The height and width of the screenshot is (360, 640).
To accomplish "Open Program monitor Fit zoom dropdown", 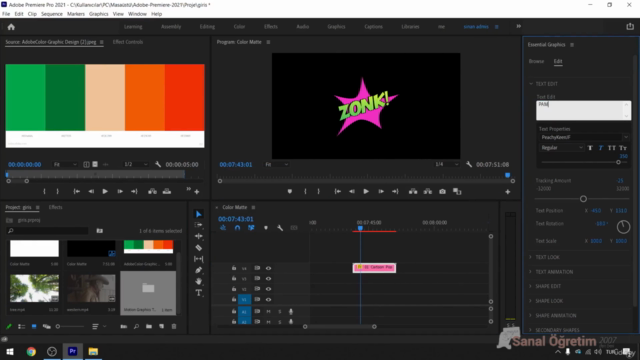I will coord(277,164).
